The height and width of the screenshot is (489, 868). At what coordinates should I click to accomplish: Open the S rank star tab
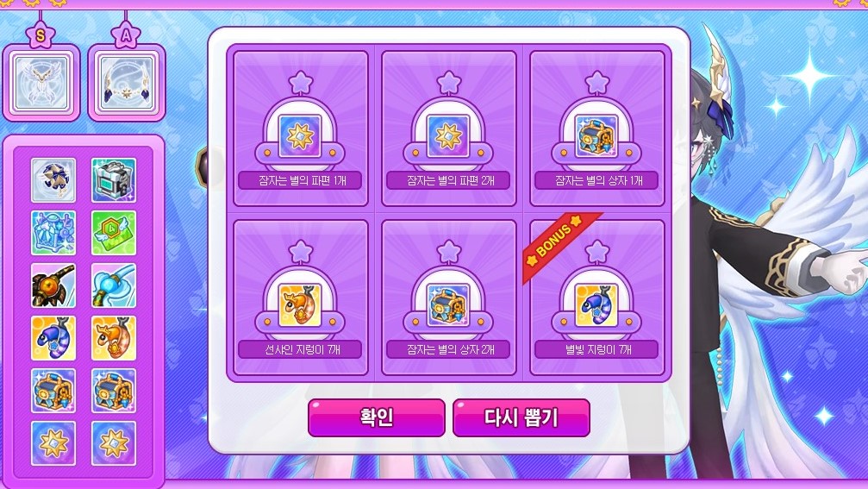[x=41, y=36]
